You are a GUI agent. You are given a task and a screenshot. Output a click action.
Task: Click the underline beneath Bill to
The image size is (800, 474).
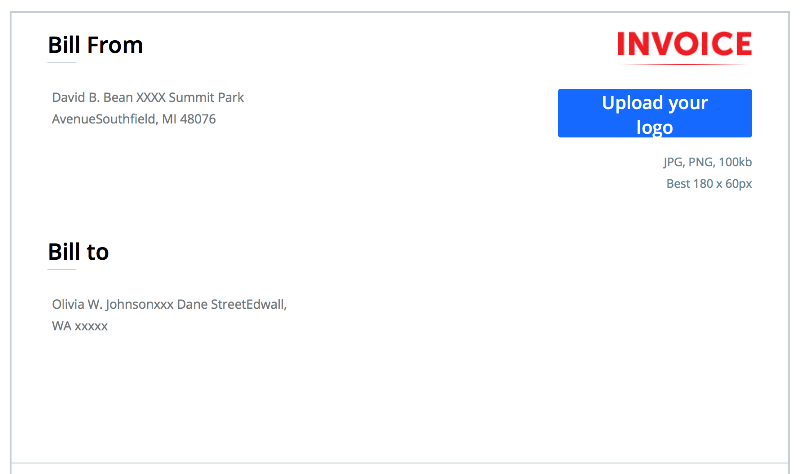62,270
